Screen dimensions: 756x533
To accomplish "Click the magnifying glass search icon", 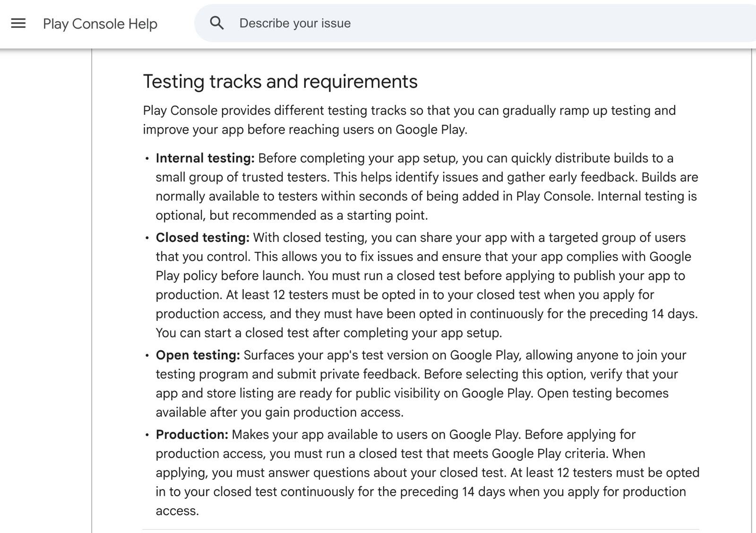I will pos(217,23).
